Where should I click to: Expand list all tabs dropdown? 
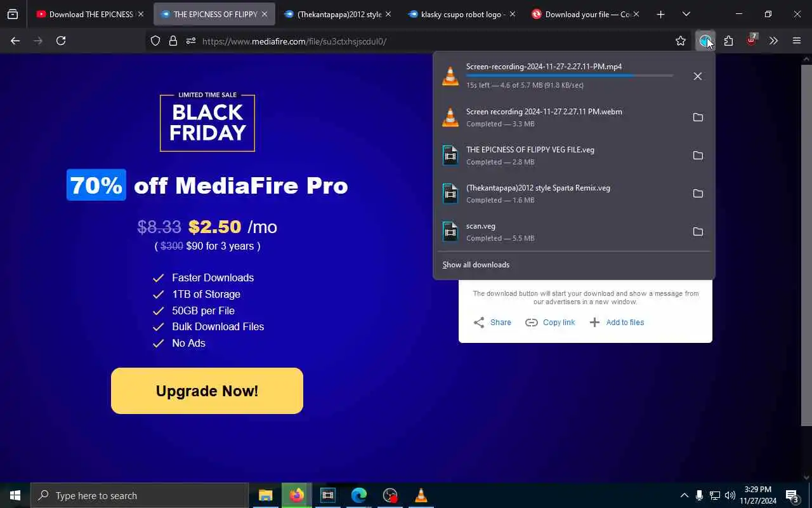[686, 14]
